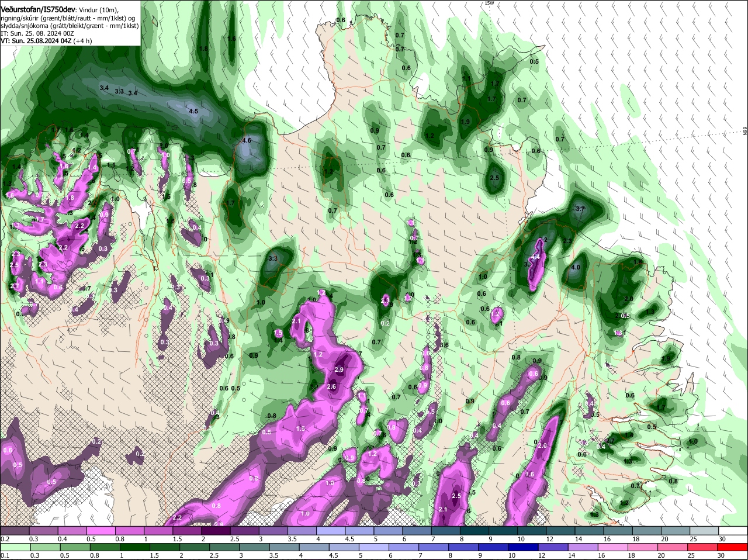Pick the white 30 swatch in the top legend row
Viewport: 748px width, 560px height.
pos(733,530)
